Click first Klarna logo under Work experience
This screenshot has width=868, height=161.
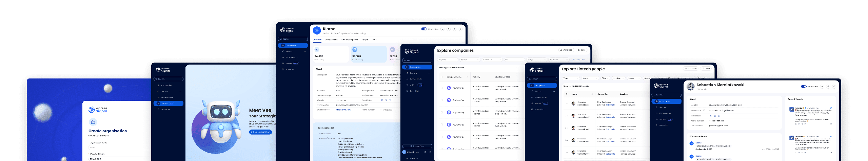pos(692,143)
